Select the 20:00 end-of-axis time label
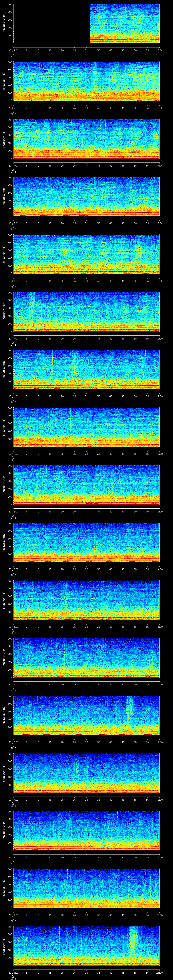The height and width of the screenshot is (980, 173). coord(160,915)
